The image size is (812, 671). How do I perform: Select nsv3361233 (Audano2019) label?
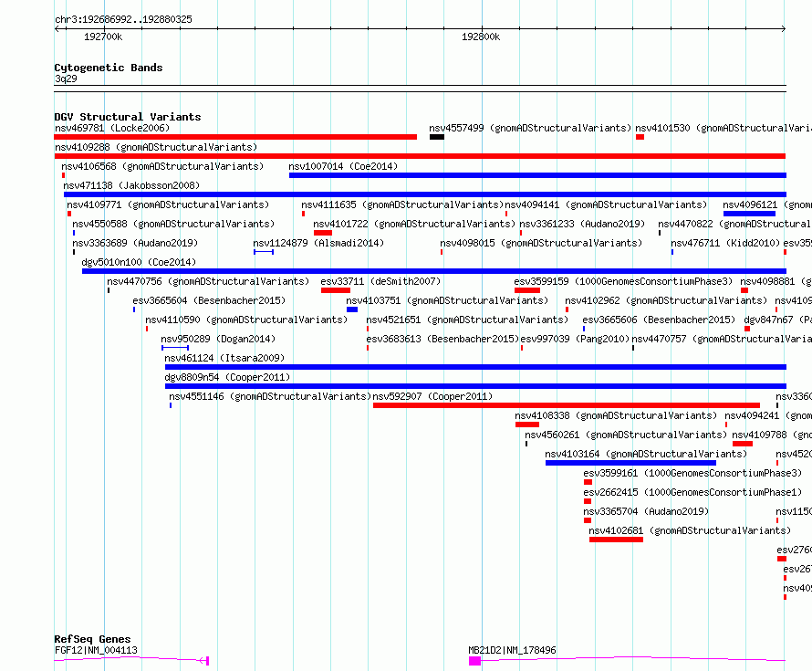click(x=582, y=224)
